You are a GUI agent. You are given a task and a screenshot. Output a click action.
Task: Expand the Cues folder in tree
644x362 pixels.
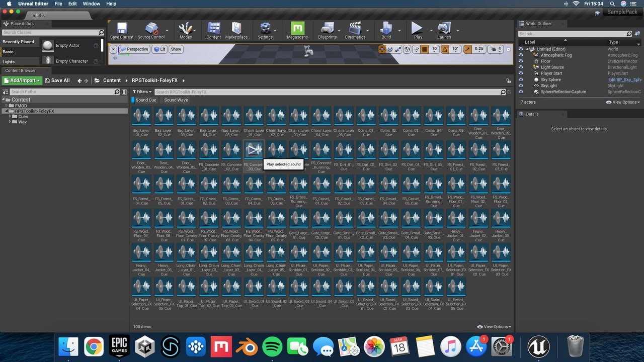10,117
